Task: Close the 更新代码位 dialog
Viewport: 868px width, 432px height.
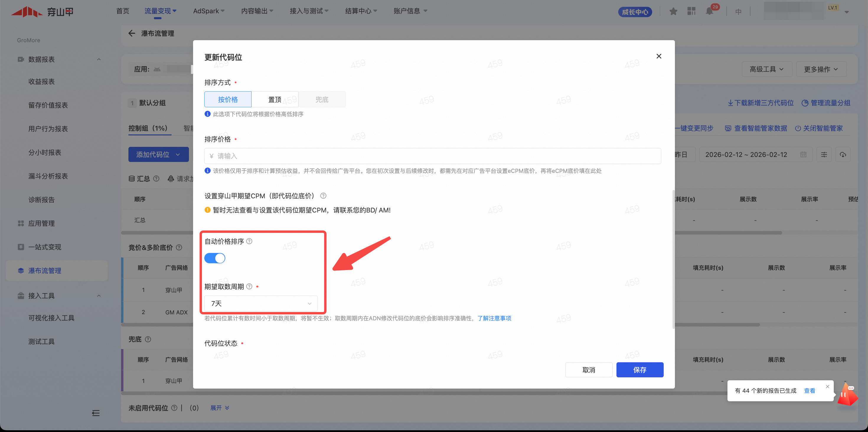Action: [659, 56]
